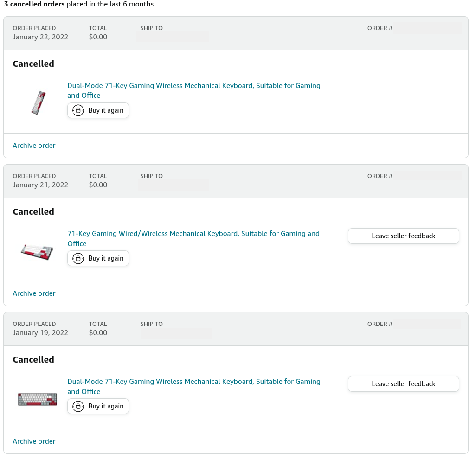Click the reorder icon for January 21 keyboard

click(78, 258)
